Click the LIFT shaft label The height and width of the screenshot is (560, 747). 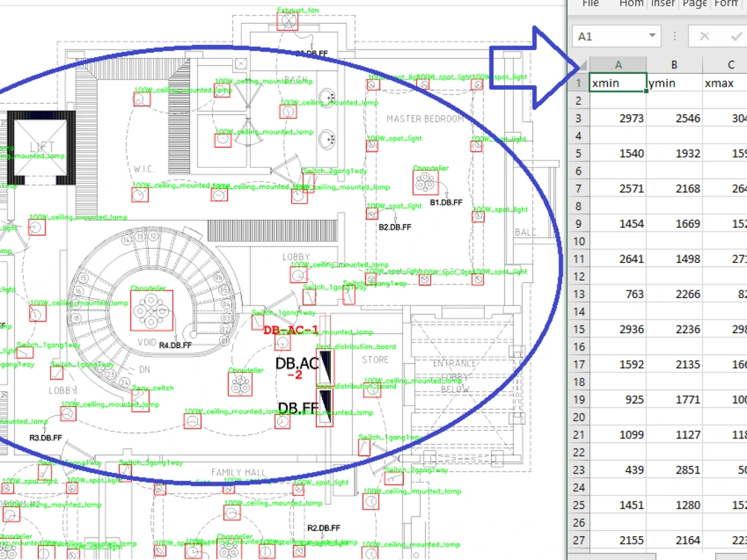pyautogui.click(x=42, y=146)
